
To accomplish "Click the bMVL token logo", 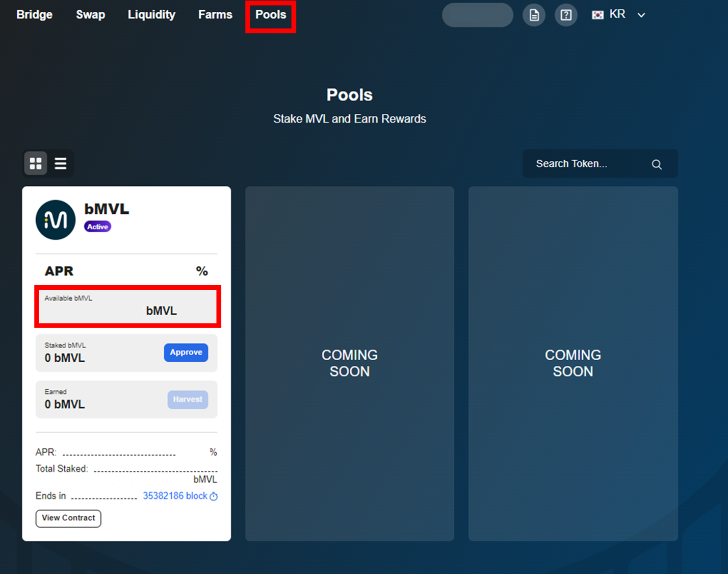I will [56, 220].
